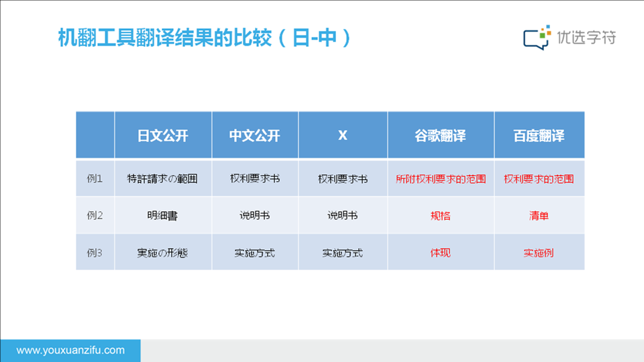Select the 明細書 cell
Screen dimensions: 644x362
pos(163,216)
